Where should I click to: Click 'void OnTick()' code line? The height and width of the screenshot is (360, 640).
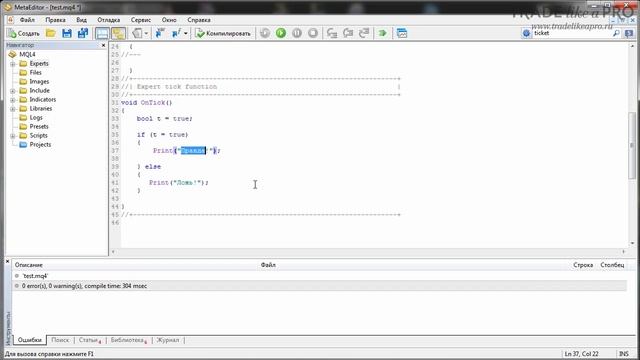coord(147,103)
